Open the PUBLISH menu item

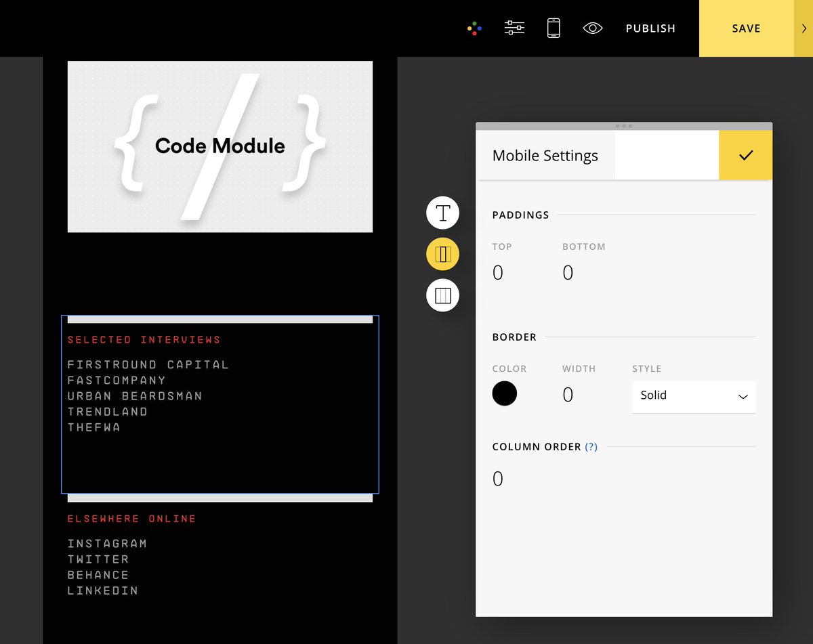[650, 28]
